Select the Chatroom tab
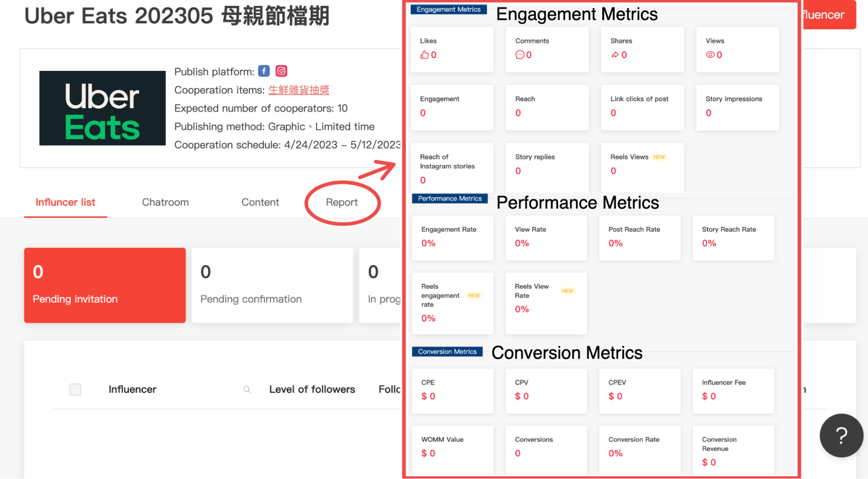Image resolution: width=868 pixels, height=479 pixels. [x=165, y=203]
